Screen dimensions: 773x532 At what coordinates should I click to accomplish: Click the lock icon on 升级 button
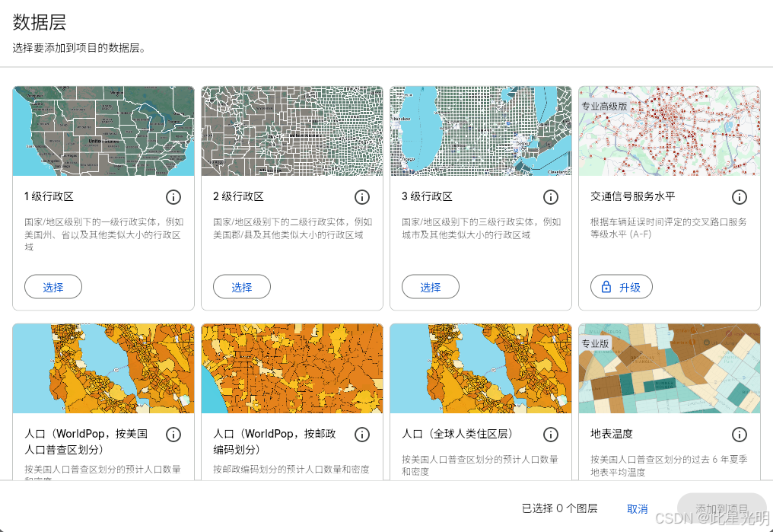[x=606, y=287]
